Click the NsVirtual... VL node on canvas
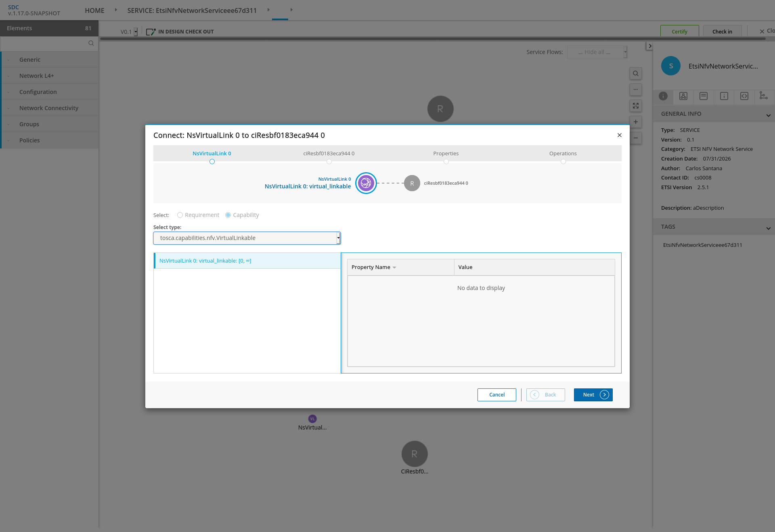Screen dimensions: 775x532 312,419
